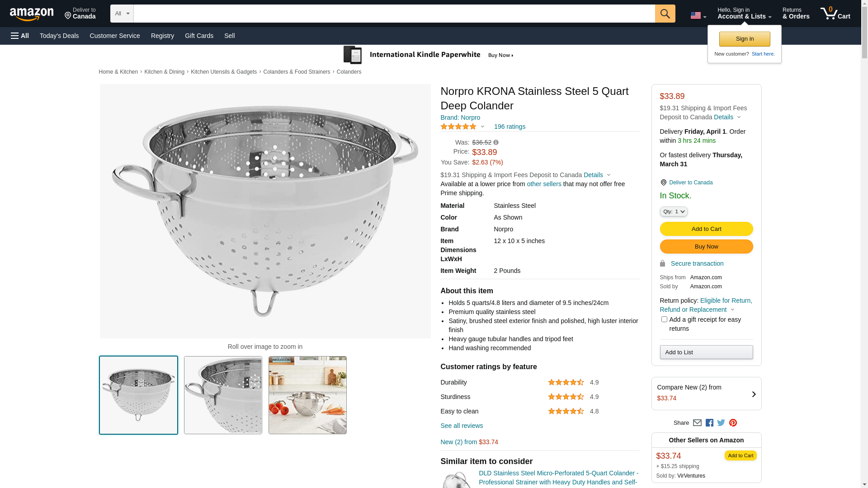Open Today's Deals in navigation bar
Image resolution: width=868 pixels, height=488 pixels.
(x=59, y=36)
